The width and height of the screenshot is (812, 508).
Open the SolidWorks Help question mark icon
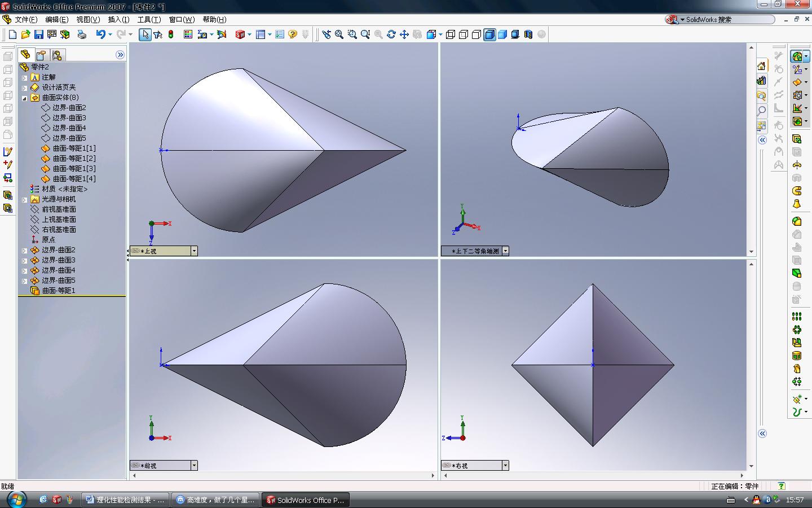[293, 34]
